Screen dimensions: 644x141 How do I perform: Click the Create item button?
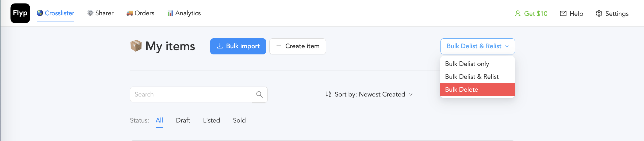pos(297,46)
